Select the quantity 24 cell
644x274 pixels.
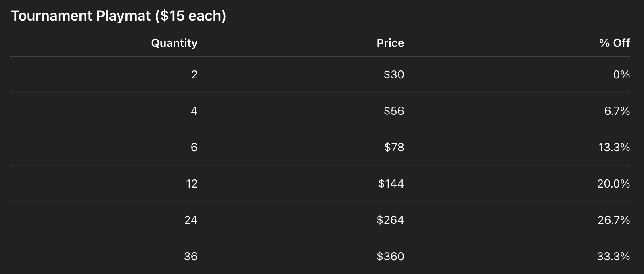click(191, 220)
